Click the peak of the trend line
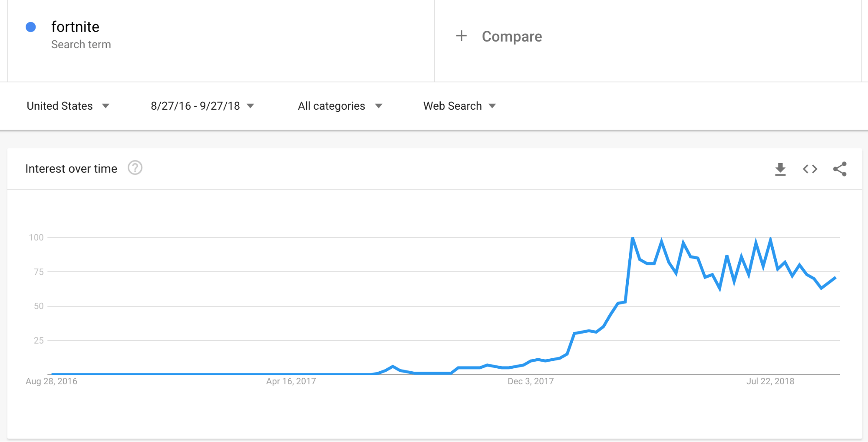This screenshot has height=442, width=868. 633,237
